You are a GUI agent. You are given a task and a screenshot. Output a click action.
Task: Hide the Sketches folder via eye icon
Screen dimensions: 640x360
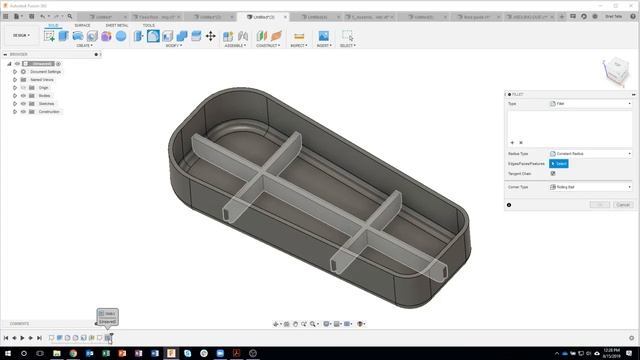(x=23, y=104)
